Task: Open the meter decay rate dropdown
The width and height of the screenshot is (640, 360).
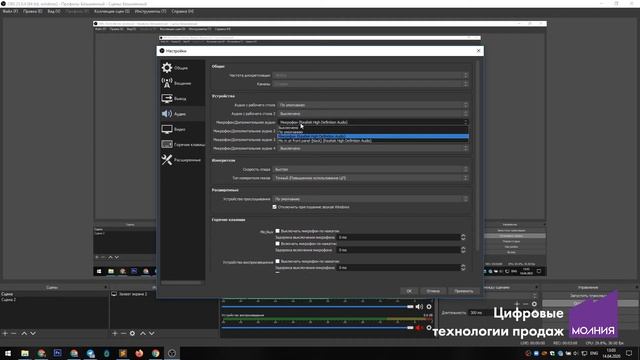Action: click(371, 169)
